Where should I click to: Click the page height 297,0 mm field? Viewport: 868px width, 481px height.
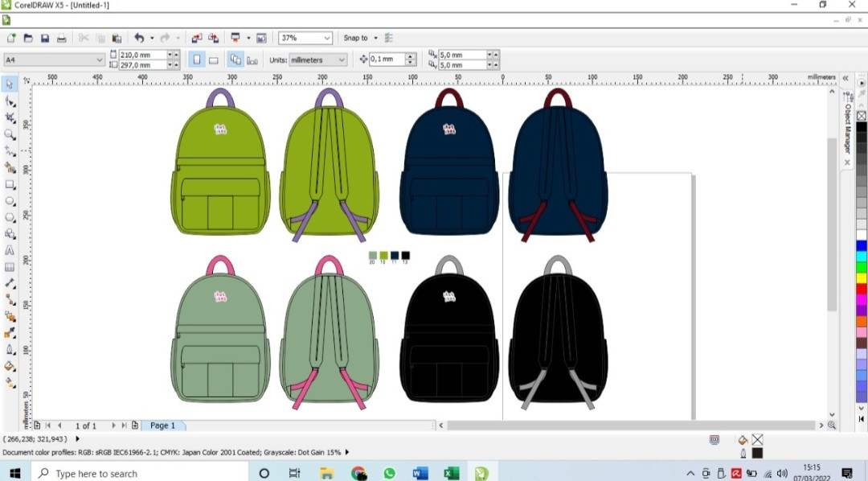142,65
